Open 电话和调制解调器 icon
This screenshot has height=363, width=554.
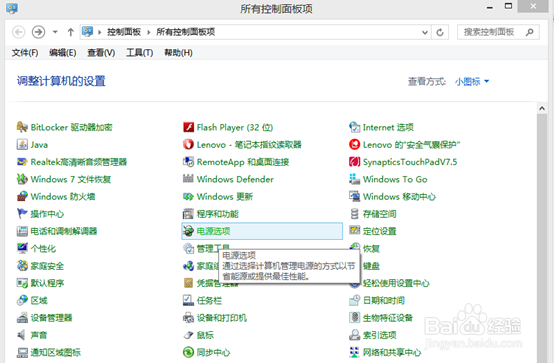click(22, 231)
